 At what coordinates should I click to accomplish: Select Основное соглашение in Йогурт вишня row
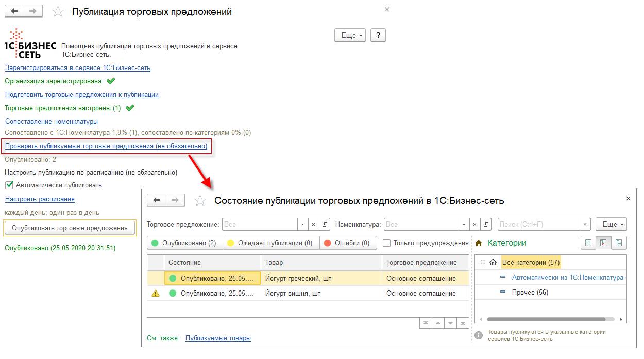pyautogui.click(x=426, y=294)
